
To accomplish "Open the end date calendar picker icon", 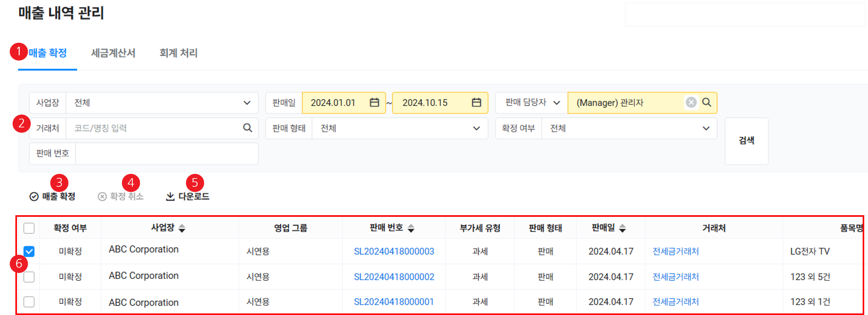I will click(x=476, y=102).
